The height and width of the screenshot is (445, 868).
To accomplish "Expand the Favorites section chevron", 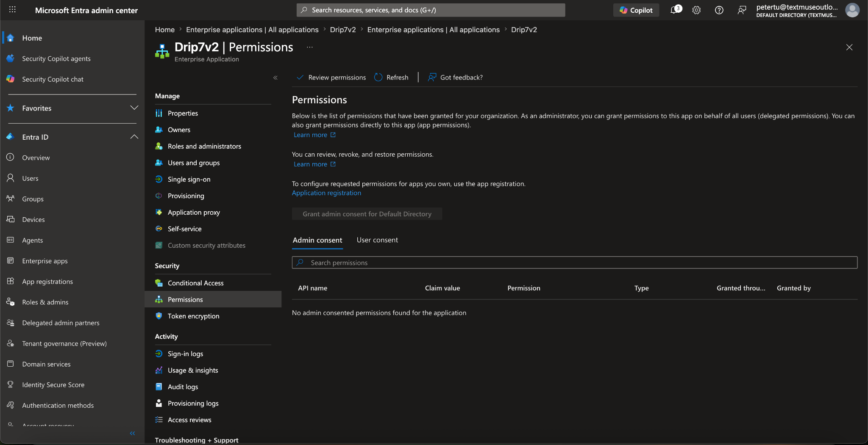I will [x=134, y=108].
